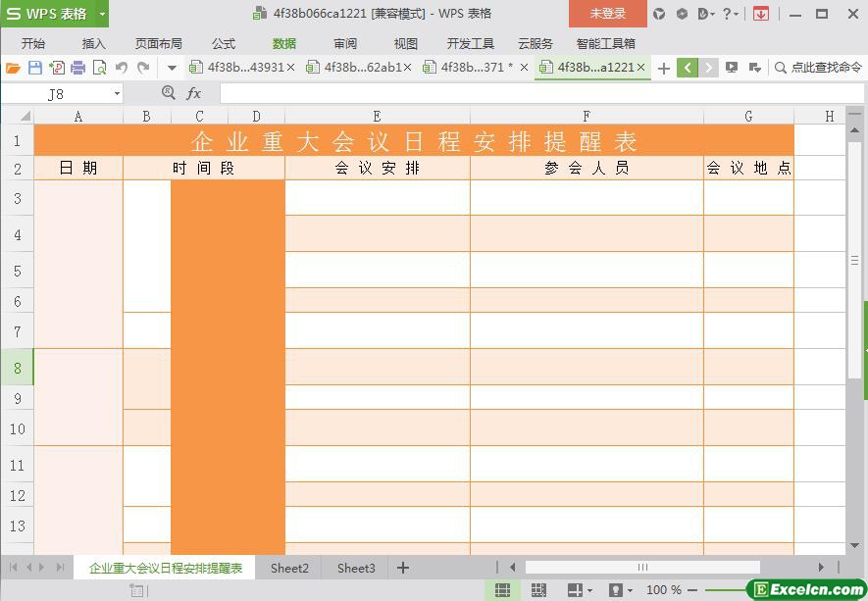Open the 数据 ribbon tab
The width and height of the screenshot is (868, 601).
click(x=284, y=43)
